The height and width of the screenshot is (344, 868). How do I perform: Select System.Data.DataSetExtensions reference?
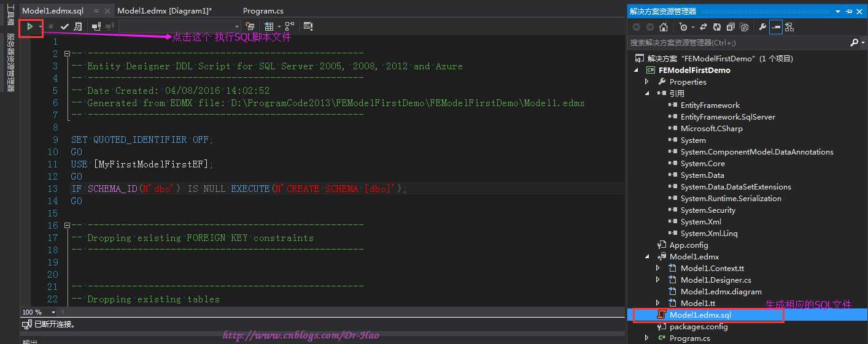pyautogui.click(x=735, y=186)
